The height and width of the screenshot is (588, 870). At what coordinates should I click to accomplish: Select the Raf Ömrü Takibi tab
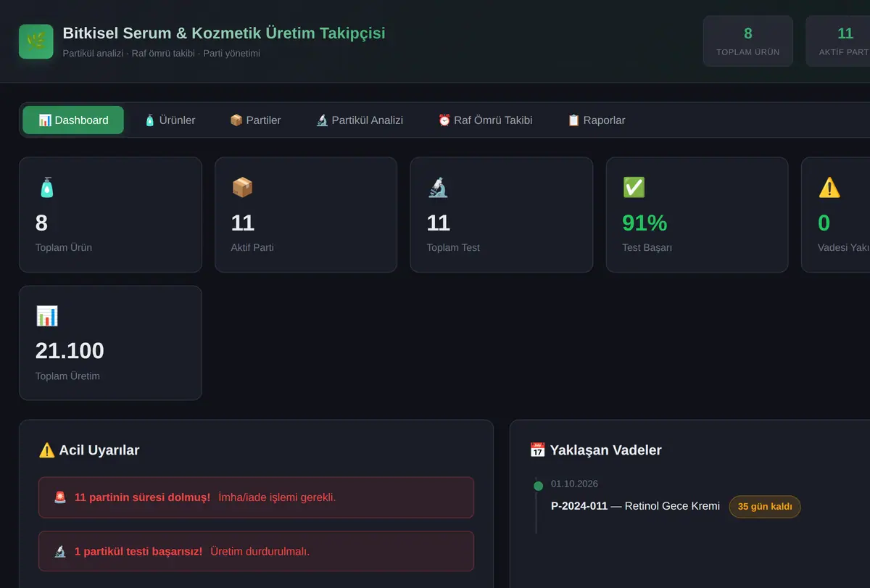coord(485,120)
